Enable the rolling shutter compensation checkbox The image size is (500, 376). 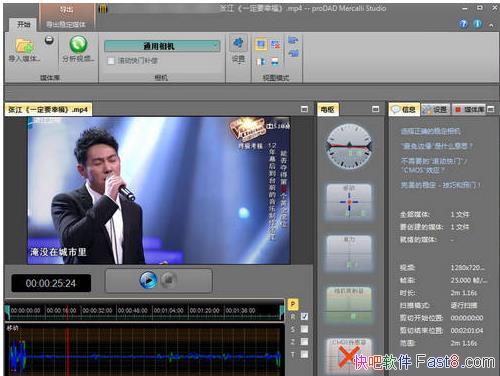tap(111, 61)
